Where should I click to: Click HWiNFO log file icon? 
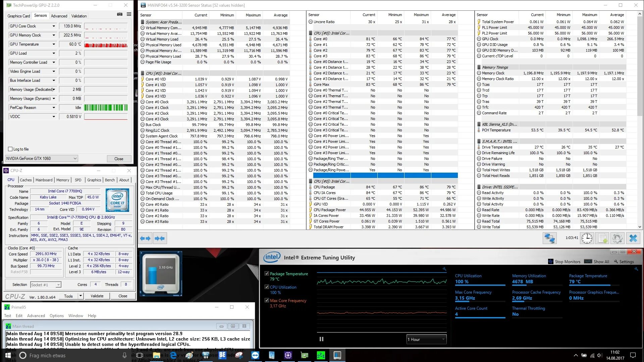click(602, 238)
